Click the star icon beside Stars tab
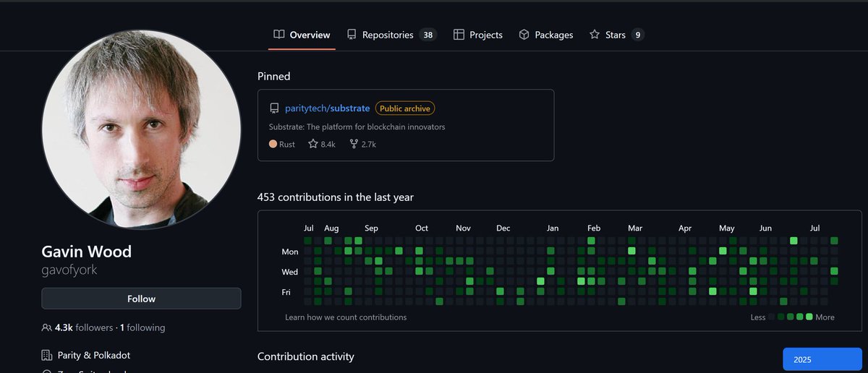 [595, 35]
